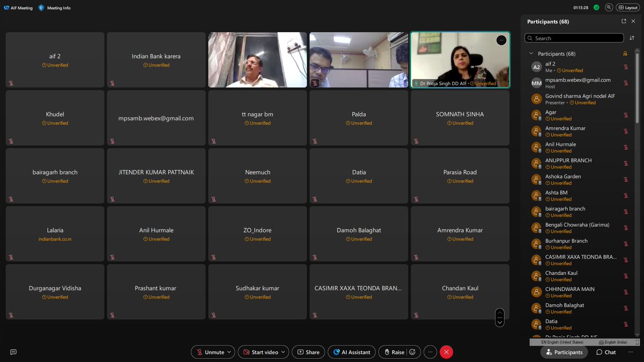Sort the participants list

pos(632,38)
